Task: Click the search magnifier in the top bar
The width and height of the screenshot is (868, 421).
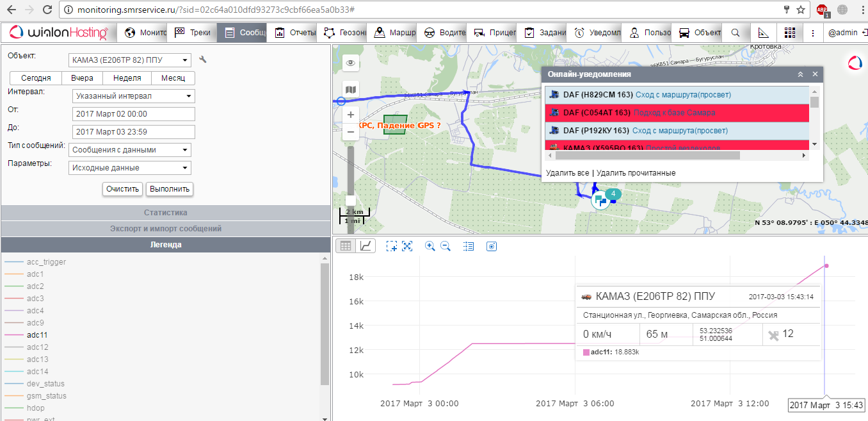Action: coord(735,33)
